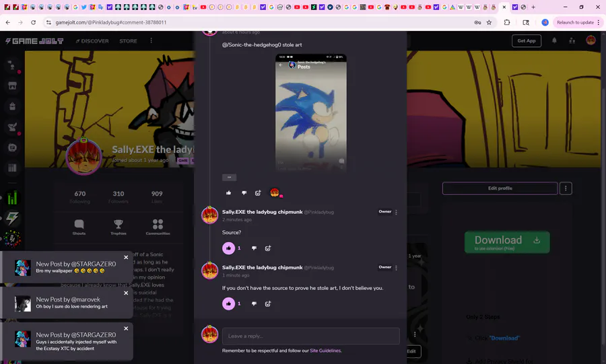Open the green bars community icon in sidebar
This screenshot has width=606, height=364.
coord(12,198)
